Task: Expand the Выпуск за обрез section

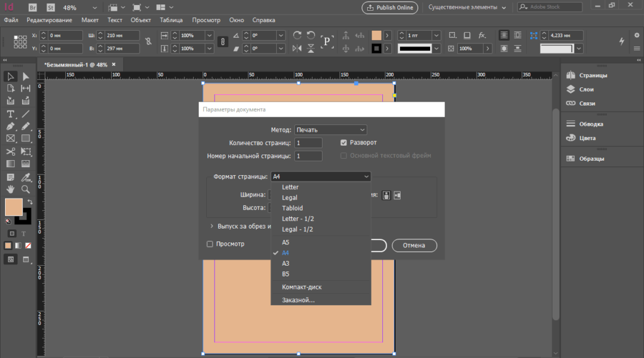Action: click(211, 226)
